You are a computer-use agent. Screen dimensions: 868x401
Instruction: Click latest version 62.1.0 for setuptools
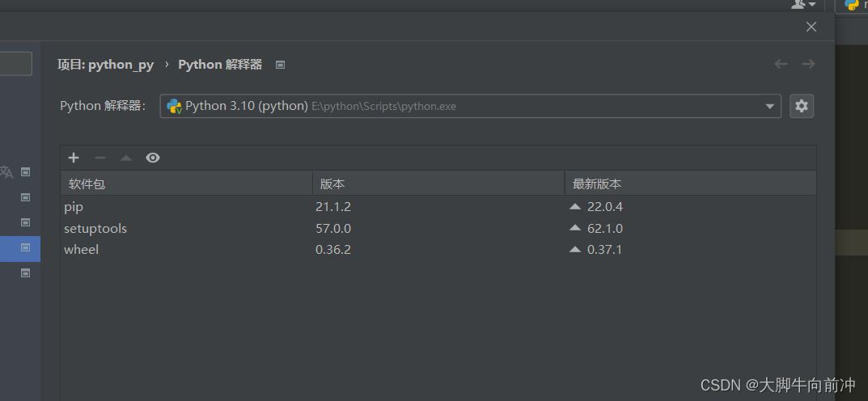(604, 229)
